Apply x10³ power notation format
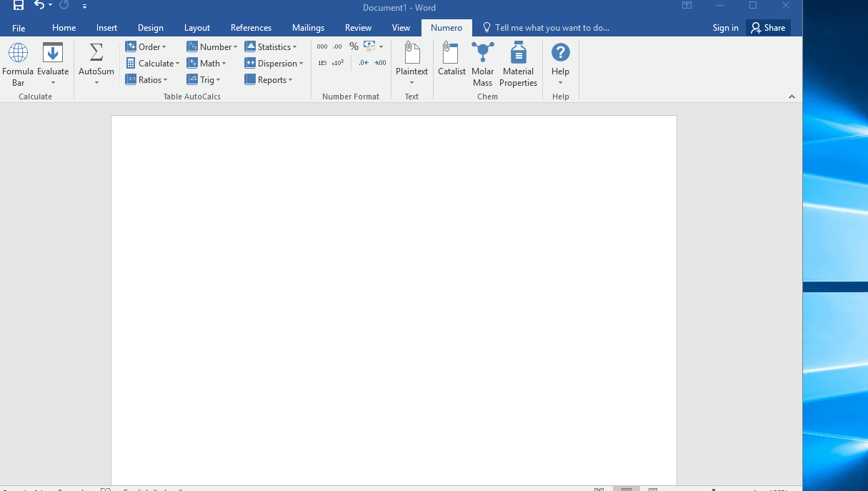 (338, 63)
